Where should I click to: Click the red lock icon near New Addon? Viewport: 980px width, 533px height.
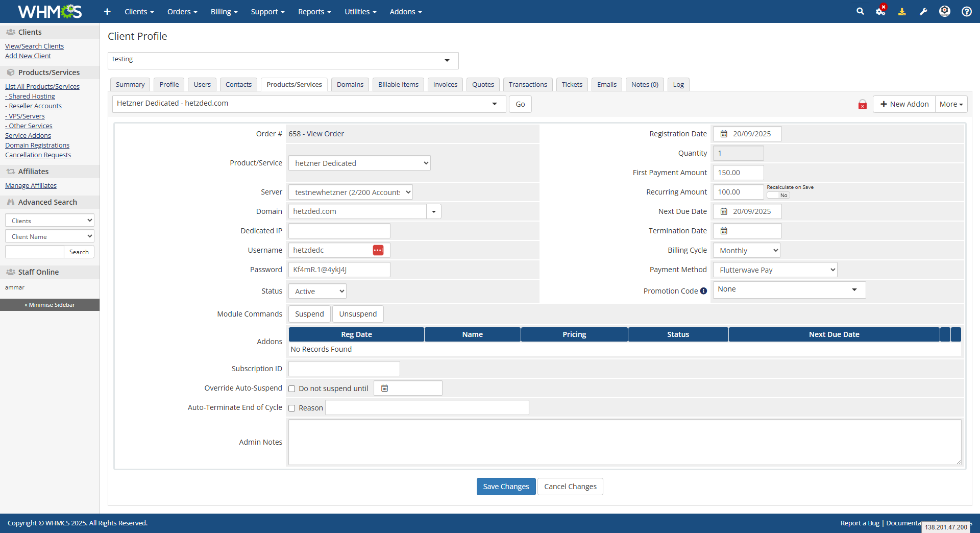[863, 105]
